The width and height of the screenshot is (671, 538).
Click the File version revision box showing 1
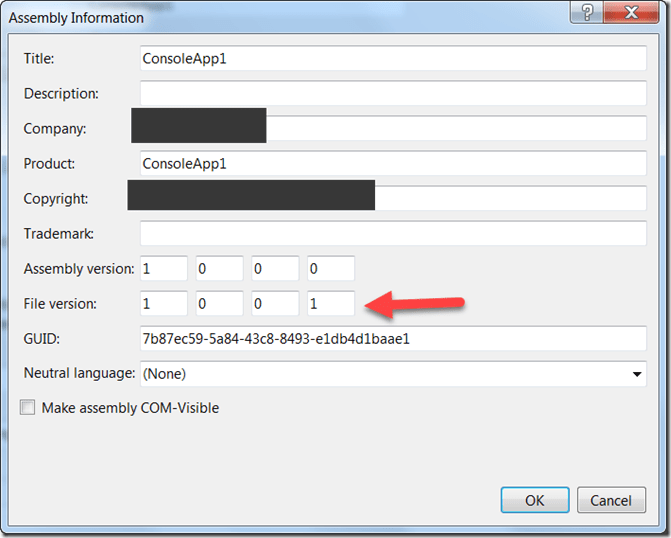tap(331, 303)
